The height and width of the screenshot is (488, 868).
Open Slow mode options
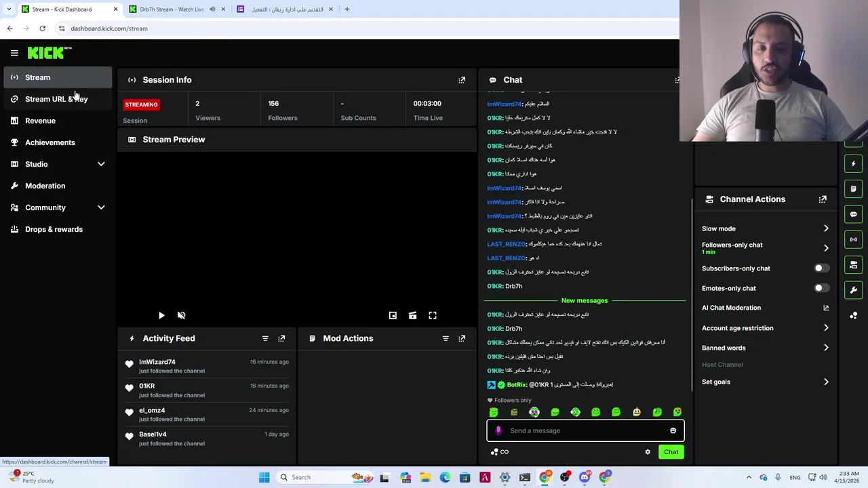point(765,228)
